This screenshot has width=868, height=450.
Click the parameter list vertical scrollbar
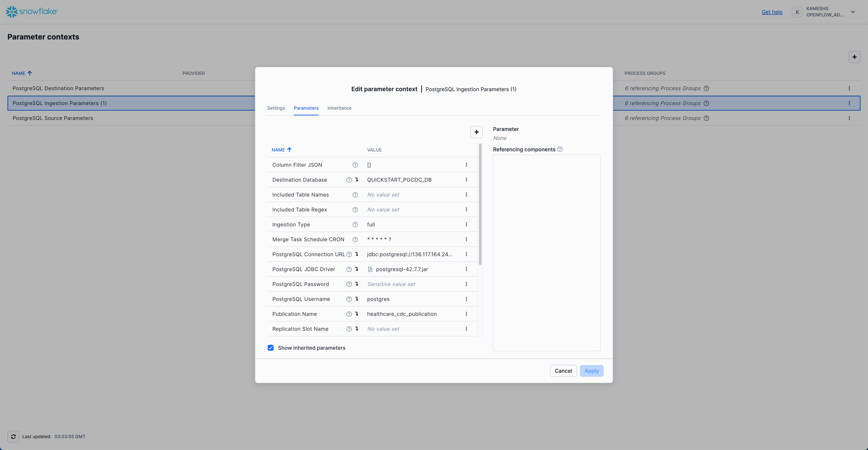click(480, 204)
